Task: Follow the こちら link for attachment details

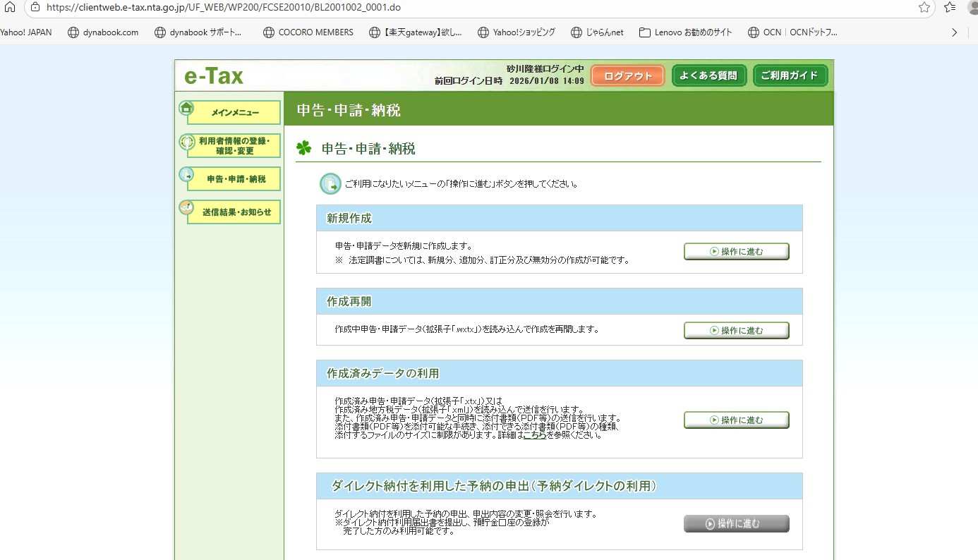Action: point(534,435)
